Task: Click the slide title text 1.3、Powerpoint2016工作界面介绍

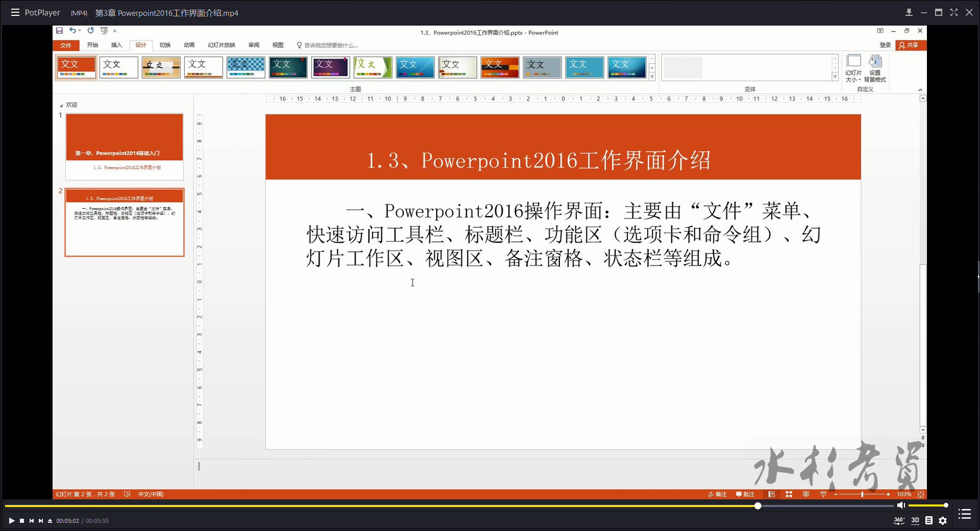Action: pyautogui.click(x=538, y=160)
